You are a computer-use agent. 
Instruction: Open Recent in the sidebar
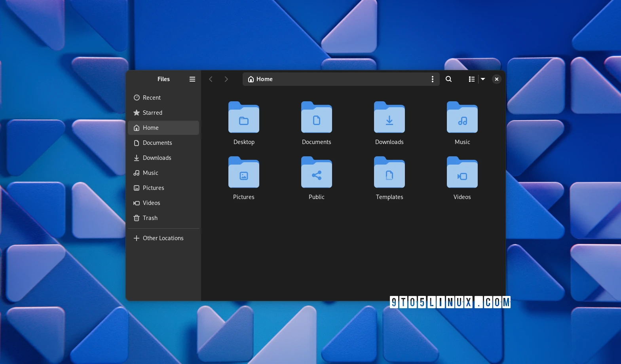click(163, 98)
